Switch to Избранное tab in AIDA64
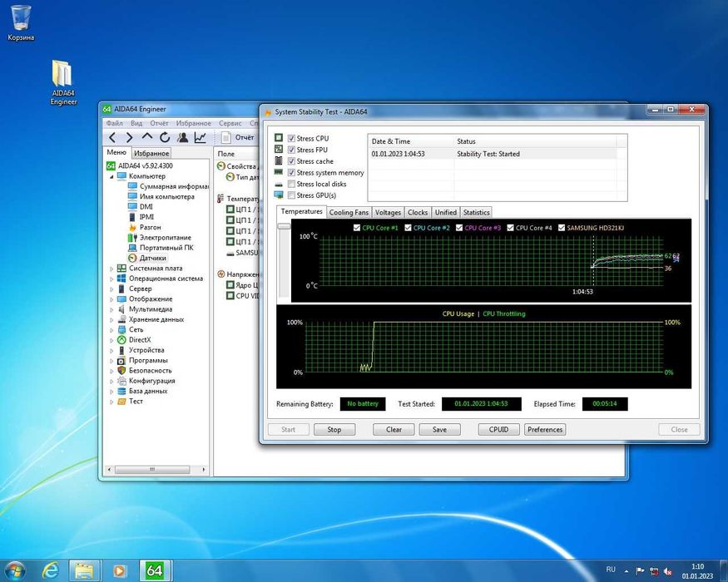The image size is (728, 582). tap(151, 153)
